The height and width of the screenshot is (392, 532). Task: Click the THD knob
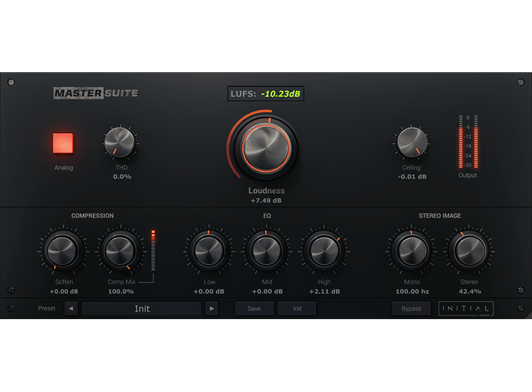(119, 142)
